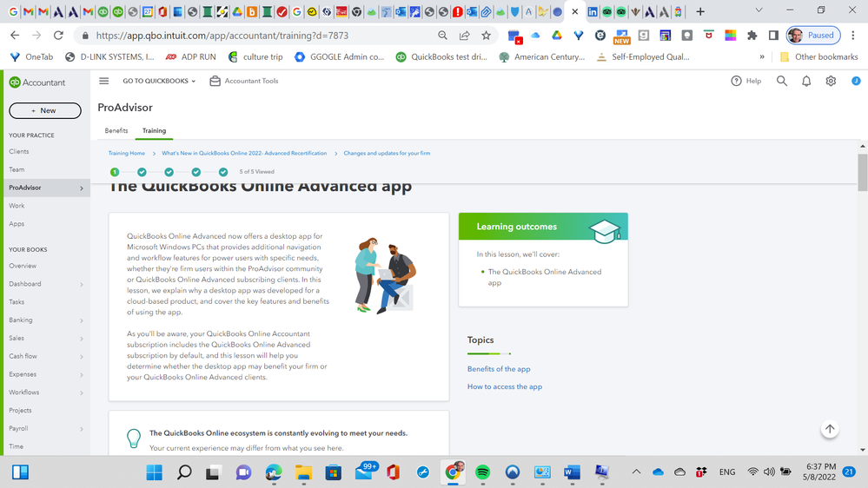Expand the GO TO QUICKBOOKS dropdown
868x488 pixels.
159,81
